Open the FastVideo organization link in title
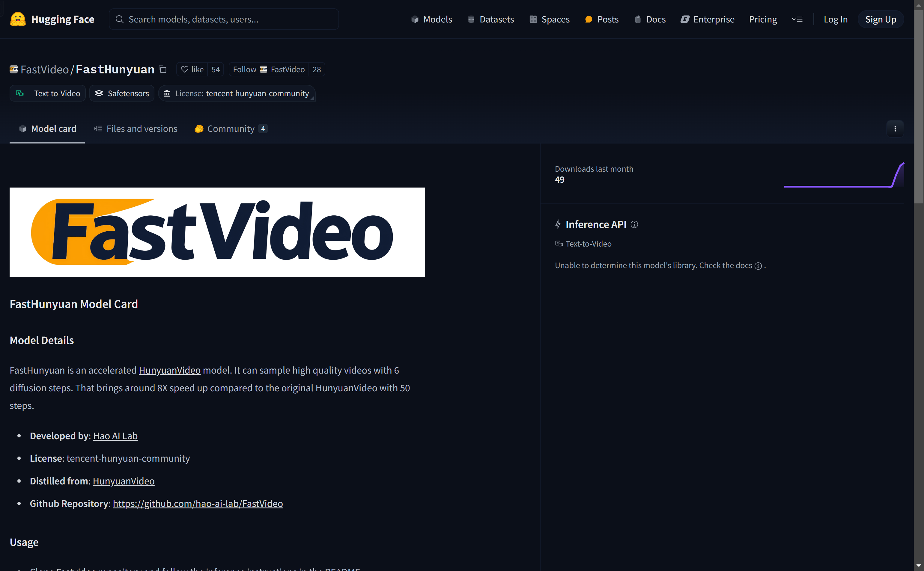924x571 pixels. [x=45, y=70]
